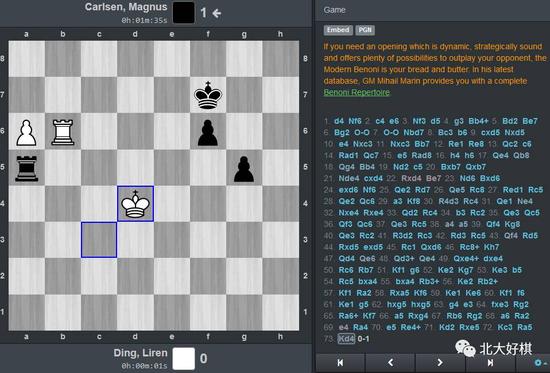Advance to the next move
Screen dimensions: 550x373
(x=440, y=362)
